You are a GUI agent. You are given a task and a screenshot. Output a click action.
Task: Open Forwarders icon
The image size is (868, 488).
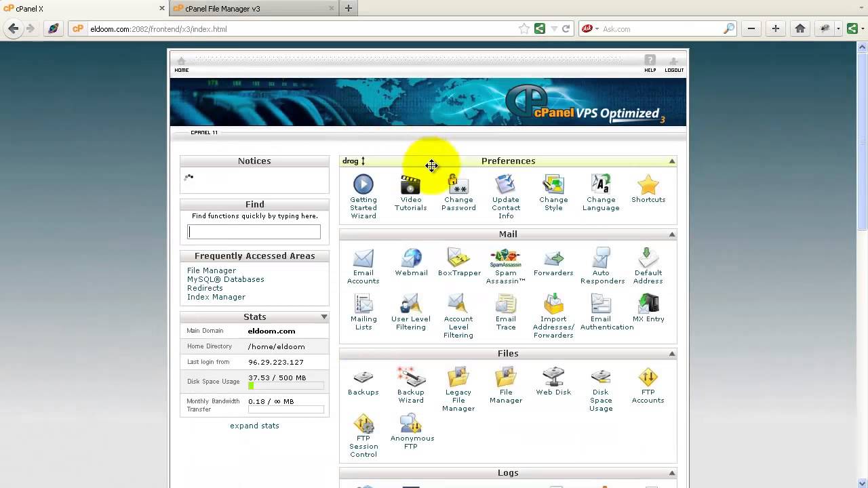(x=553, y=258)
